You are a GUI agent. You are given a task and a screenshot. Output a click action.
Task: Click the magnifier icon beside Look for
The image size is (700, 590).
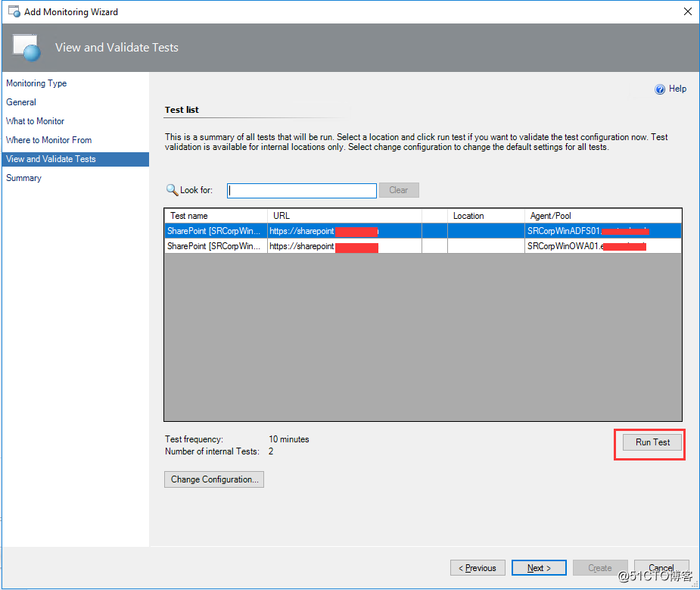[172, 190]
